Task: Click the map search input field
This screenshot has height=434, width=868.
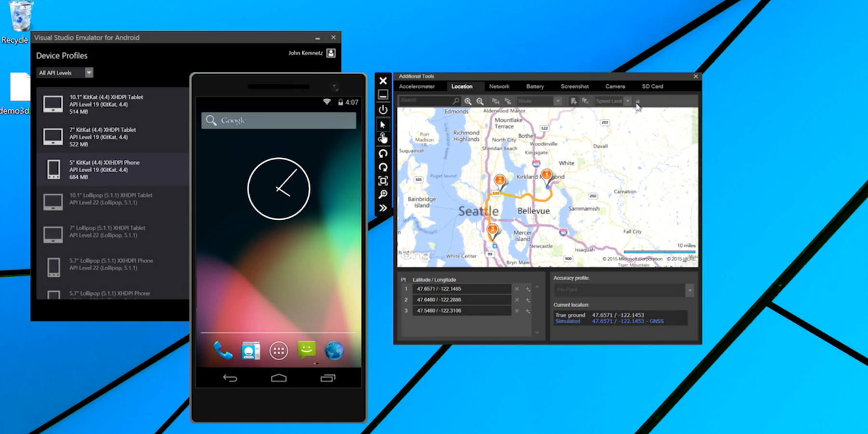Action: click(429, 101)
